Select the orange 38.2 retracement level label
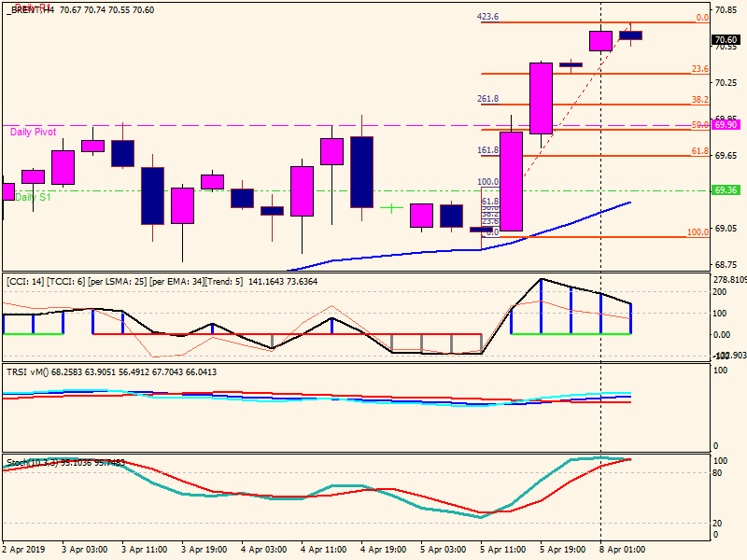The width and height of the screenshot is (747, 560). pyautogui.click(x=699, y=99)
